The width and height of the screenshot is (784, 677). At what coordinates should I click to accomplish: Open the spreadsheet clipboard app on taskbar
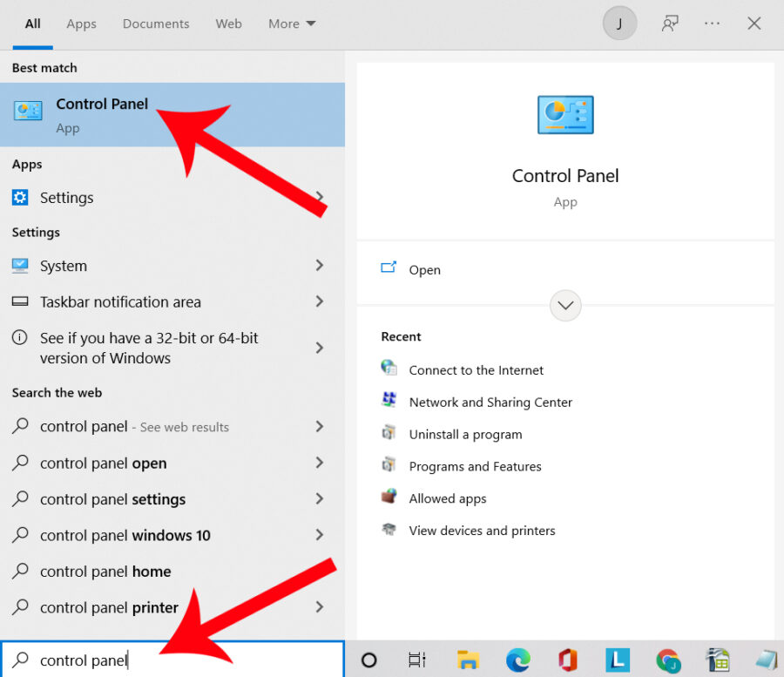click(718, 660)
